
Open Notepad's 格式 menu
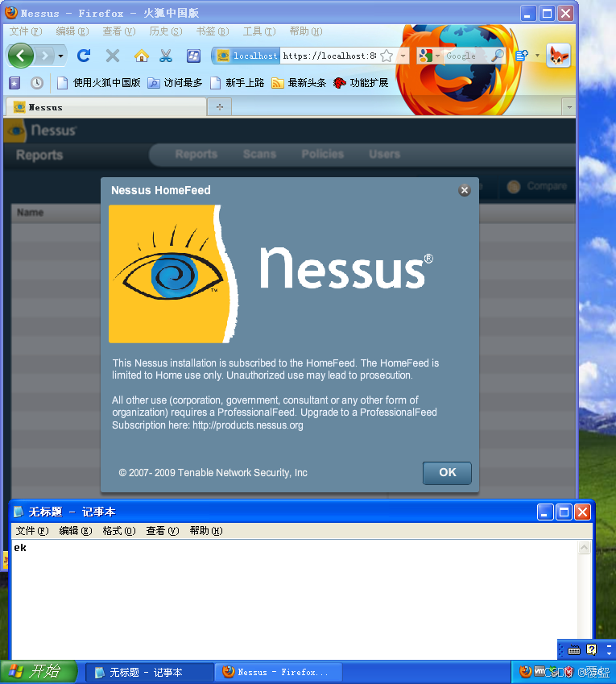click(x=119, y=531)
